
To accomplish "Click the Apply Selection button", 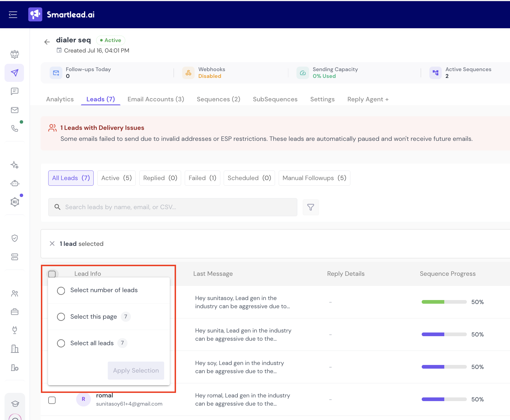I will pyautogui.click(x=136, y=371).
